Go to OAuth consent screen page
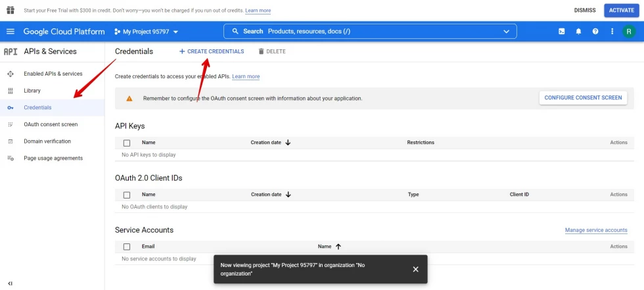 click(x=51, y=124)
